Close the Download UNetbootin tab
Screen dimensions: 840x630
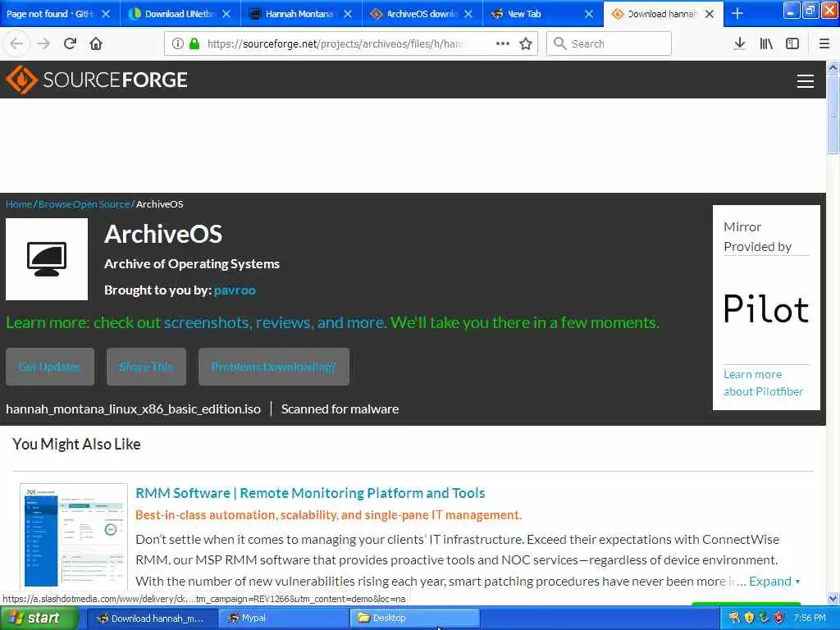(x=226, y=14)
